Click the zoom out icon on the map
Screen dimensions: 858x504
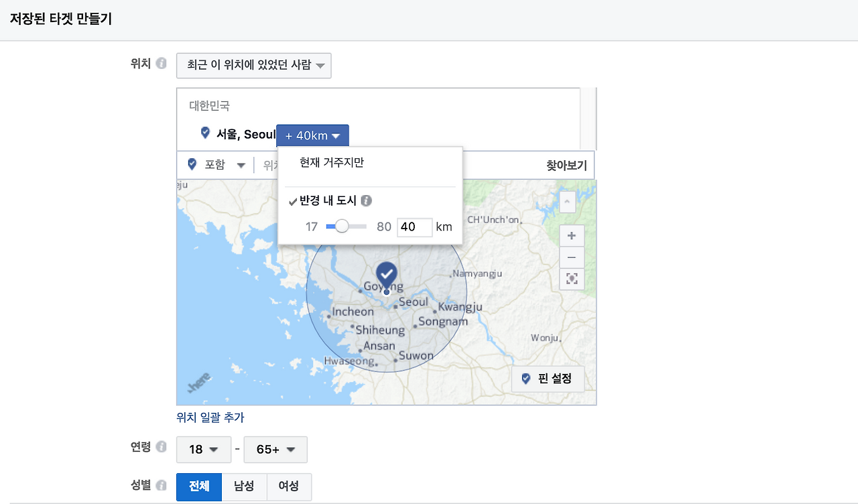click(571, 257)
